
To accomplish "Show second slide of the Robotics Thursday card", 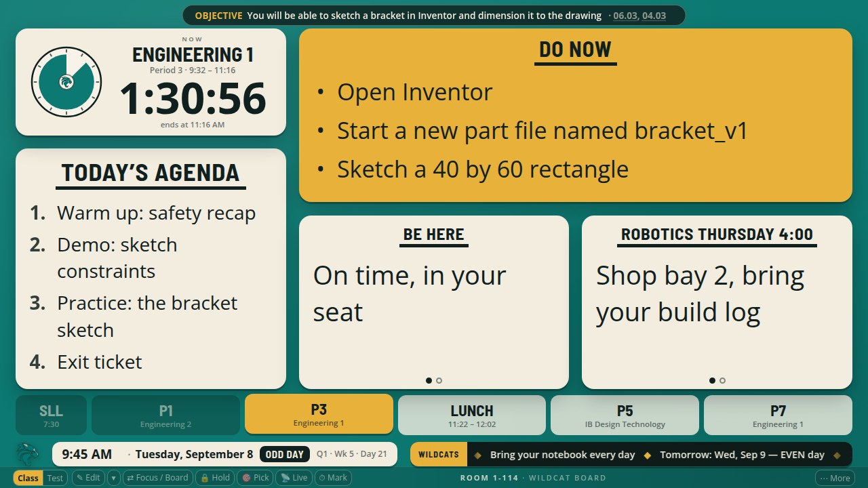I will pos(722,380).
